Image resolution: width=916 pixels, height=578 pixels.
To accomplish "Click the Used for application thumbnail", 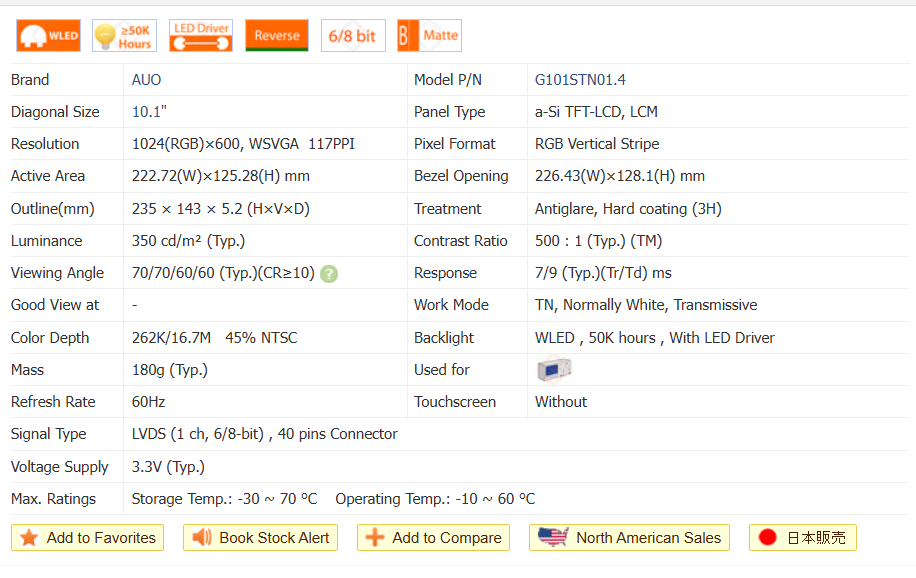I will pos(553,370).
